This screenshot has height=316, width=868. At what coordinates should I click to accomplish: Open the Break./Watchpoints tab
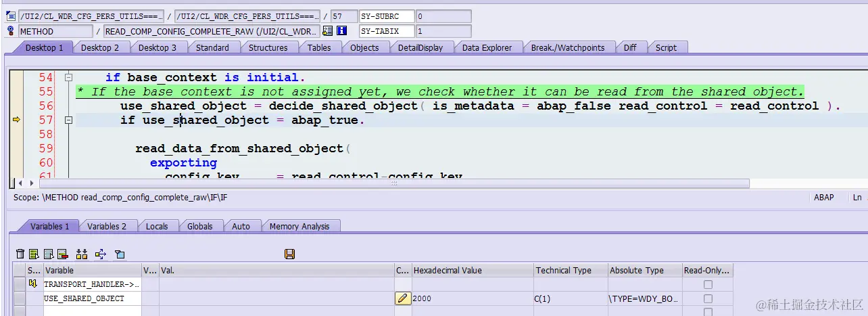click(568, 47)
